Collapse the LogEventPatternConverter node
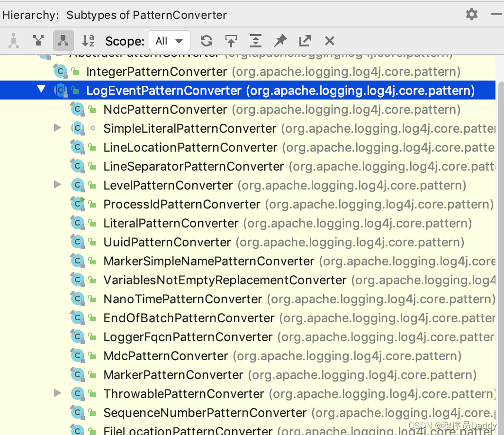This screenshot has width=504, height=435. point(41,89)
